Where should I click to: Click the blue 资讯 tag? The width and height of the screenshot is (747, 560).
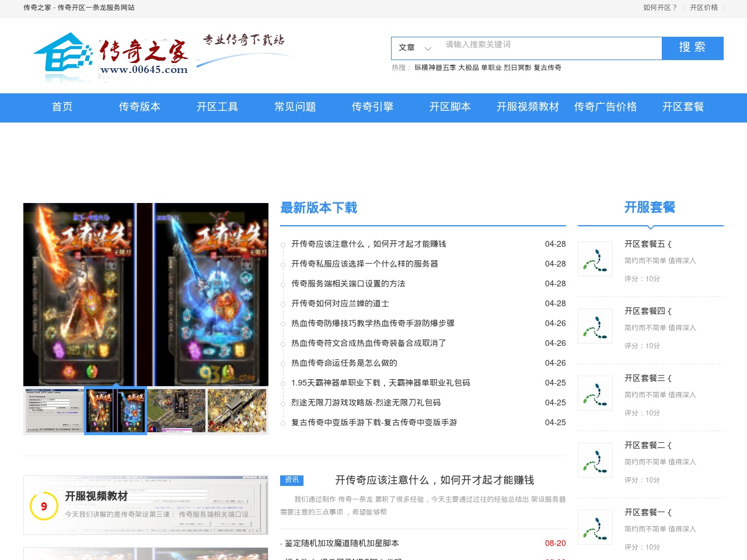(x=292, y=480)
